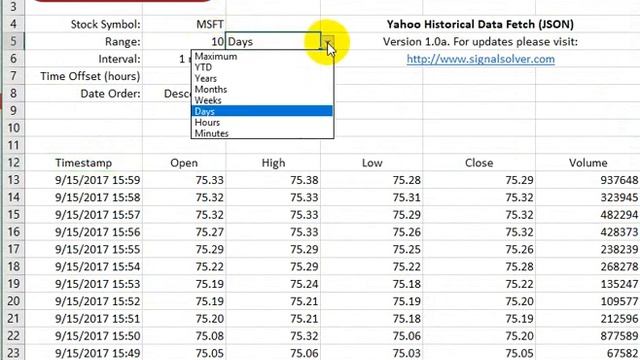This screenshot has width=640, height=360.
Task: Click timestamp cell 9/15/2017 15:56
Action: point(84,232)
